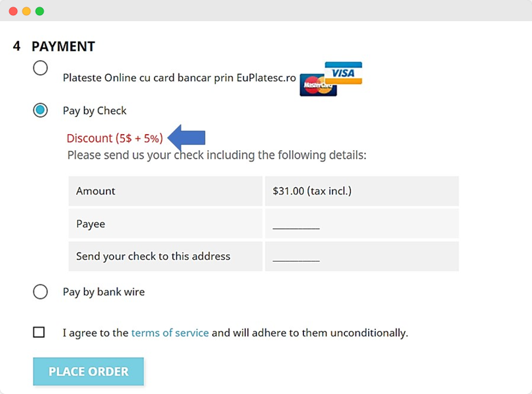This screenshot has width=532, height=394.
Task: Choose the Pay by bank wire radio button
Action: (x=40, y=292)
